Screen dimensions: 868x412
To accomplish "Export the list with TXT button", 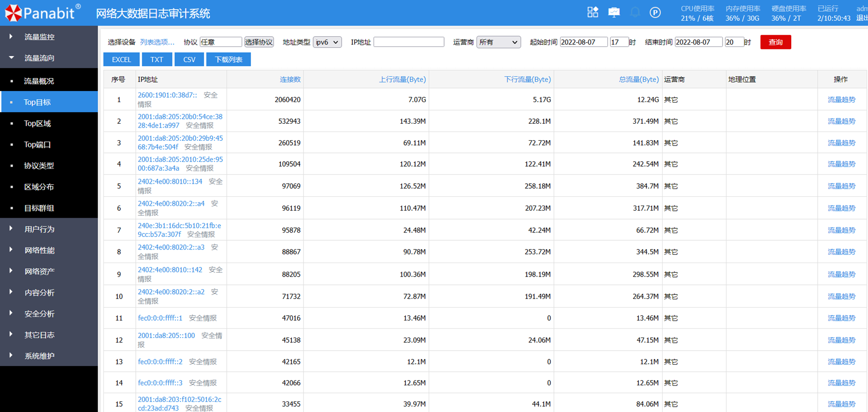I will [157, 59].
